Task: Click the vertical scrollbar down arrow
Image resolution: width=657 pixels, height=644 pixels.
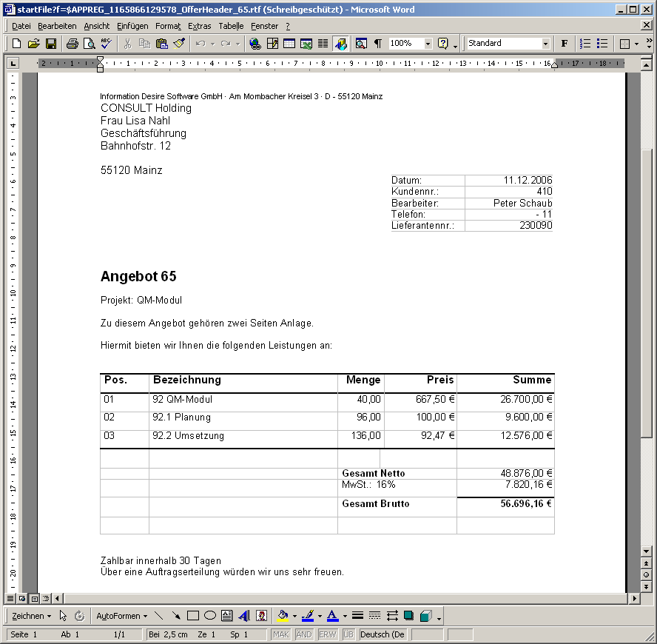Action: pos(647,551)
